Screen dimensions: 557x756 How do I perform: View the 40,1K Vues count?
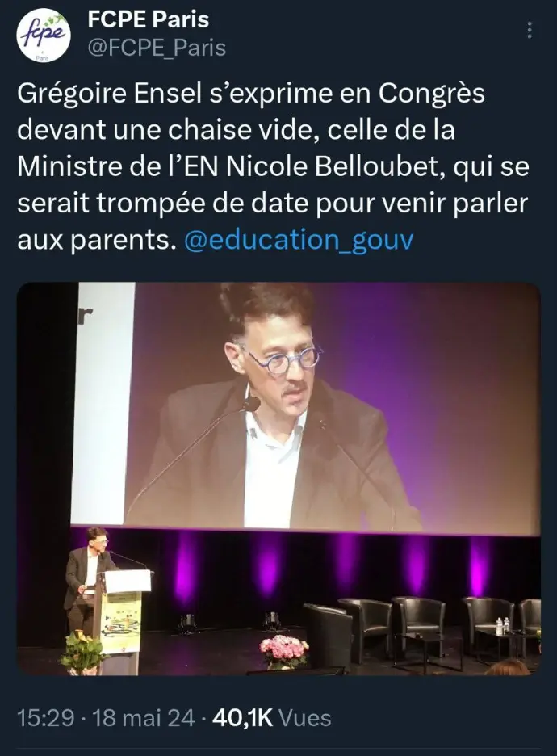click(x=271, y=718)
